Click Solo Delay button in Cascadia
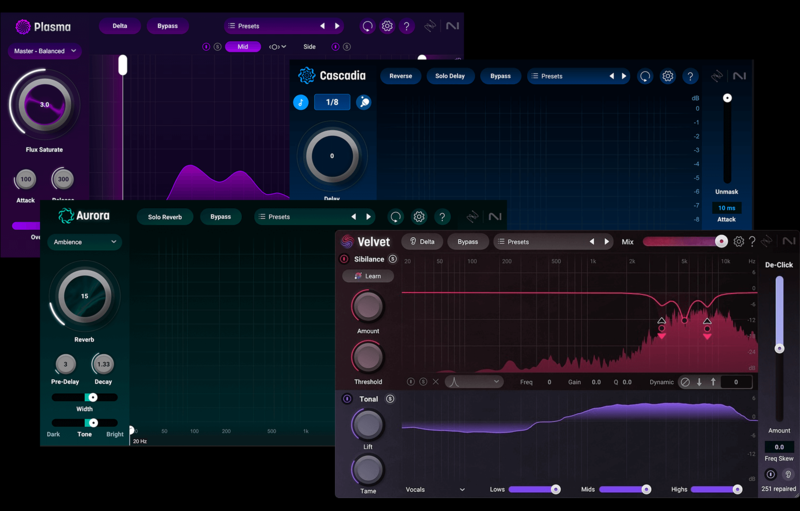The width and height of the screenshot is (800, 511). pos(450,76)
